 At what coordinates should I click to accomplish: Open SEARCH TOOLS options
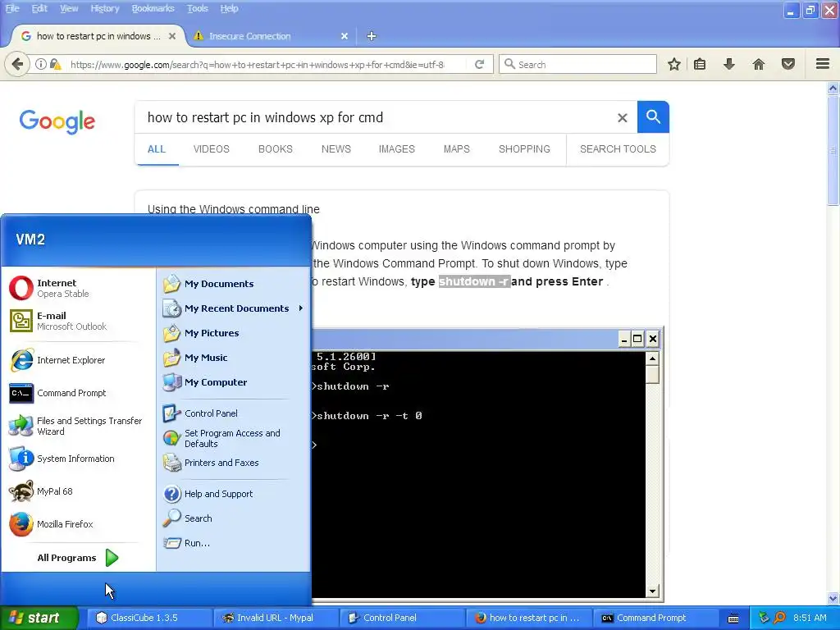point(618,149)
